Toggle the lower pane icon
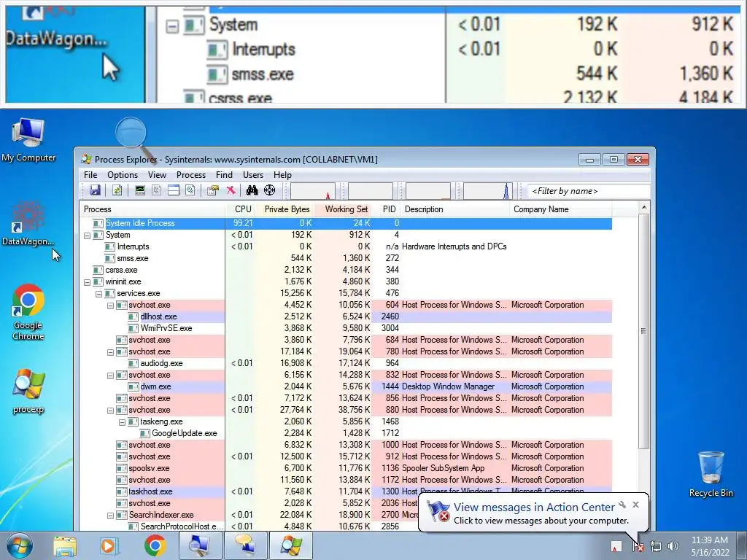 (x=174, y=190)
